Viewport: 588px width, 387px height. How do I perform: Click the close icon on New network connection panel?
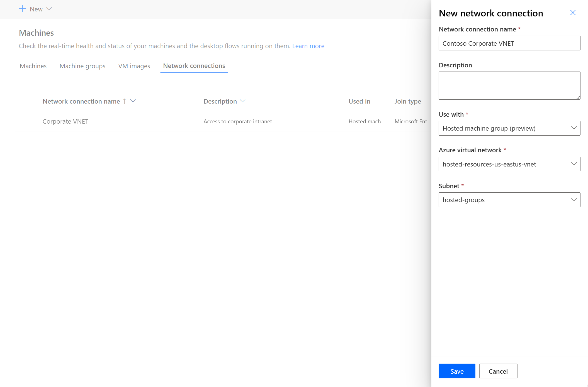pos(573,12)
